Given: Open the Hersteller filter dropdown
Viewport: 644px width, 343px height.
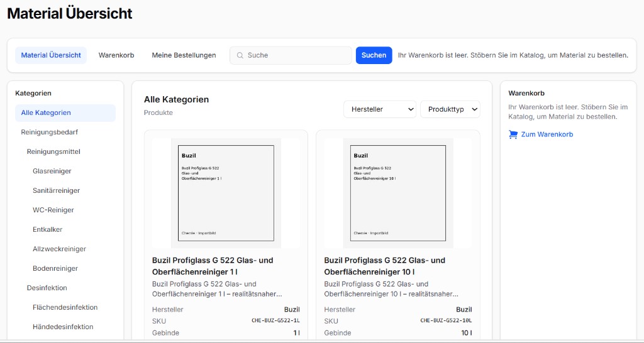Looking at the screenshot, I should click(x=380, y=109).
